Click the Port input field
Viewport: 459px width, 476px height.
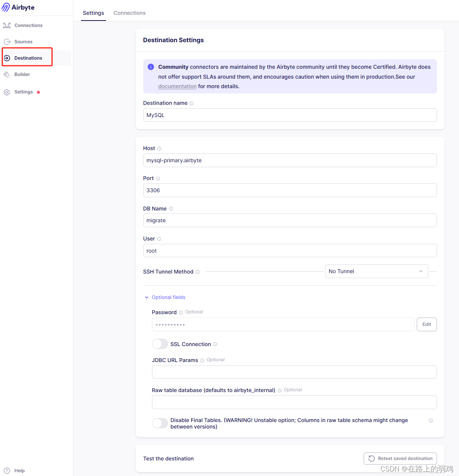290,190
